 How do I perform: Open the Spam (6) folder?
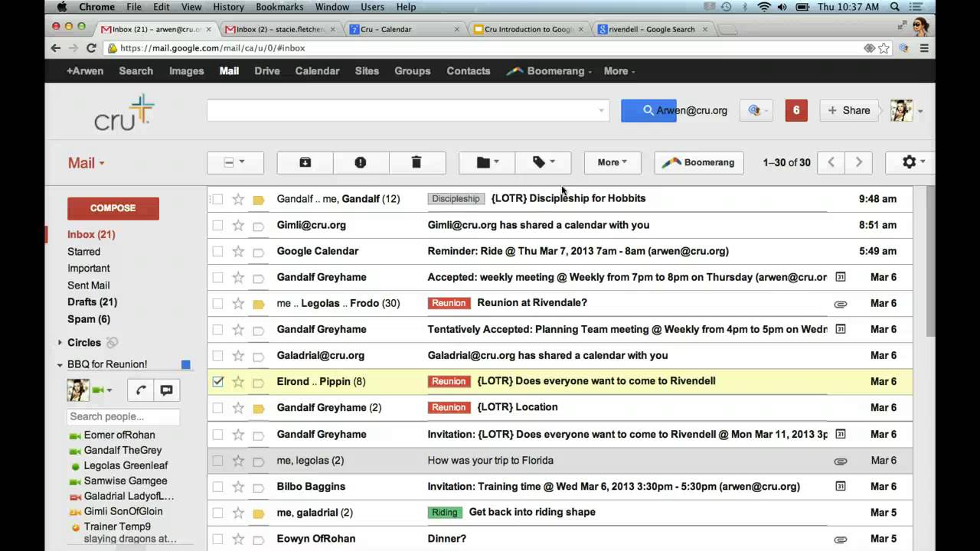[x=89, y=319]
